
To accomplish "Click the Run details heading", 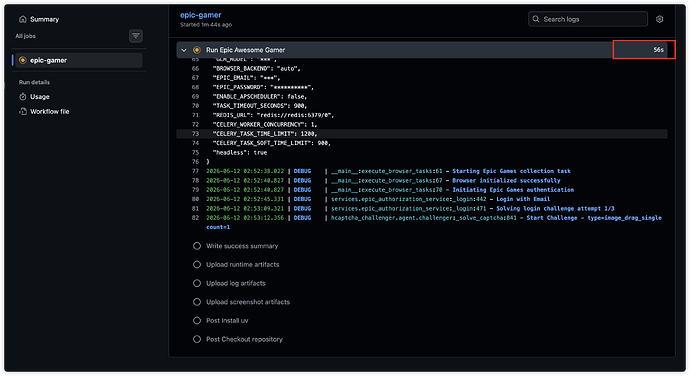I will (34, 82).
